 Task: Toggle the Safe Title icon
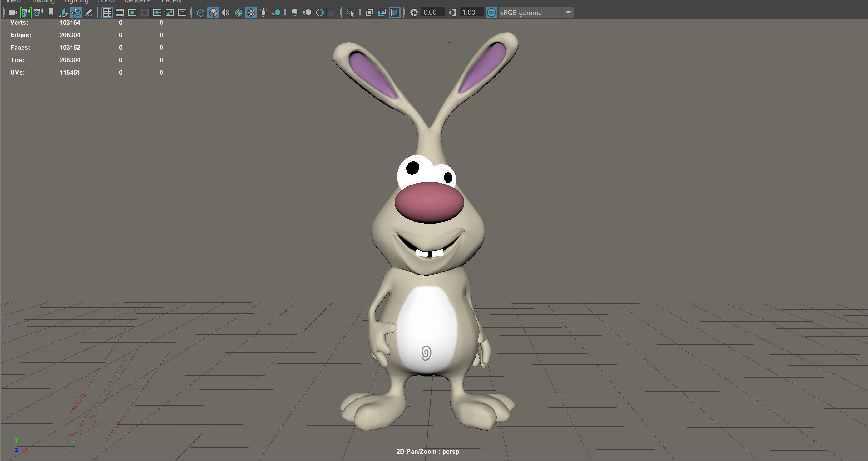(182, 13)
